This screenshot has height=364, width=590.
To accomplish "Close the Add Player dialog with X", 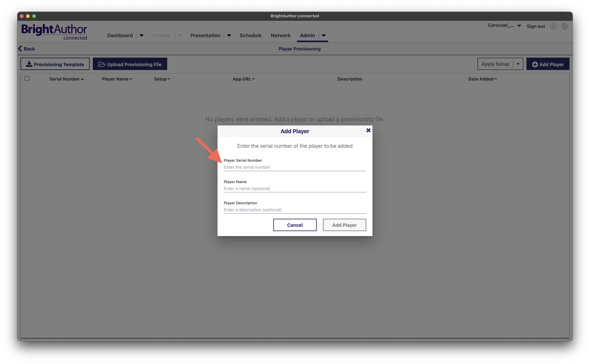I will tap(368, 130).
